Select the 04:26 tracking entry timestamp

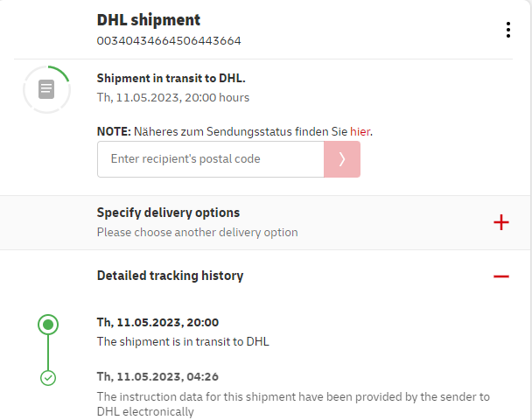(157, 376)
